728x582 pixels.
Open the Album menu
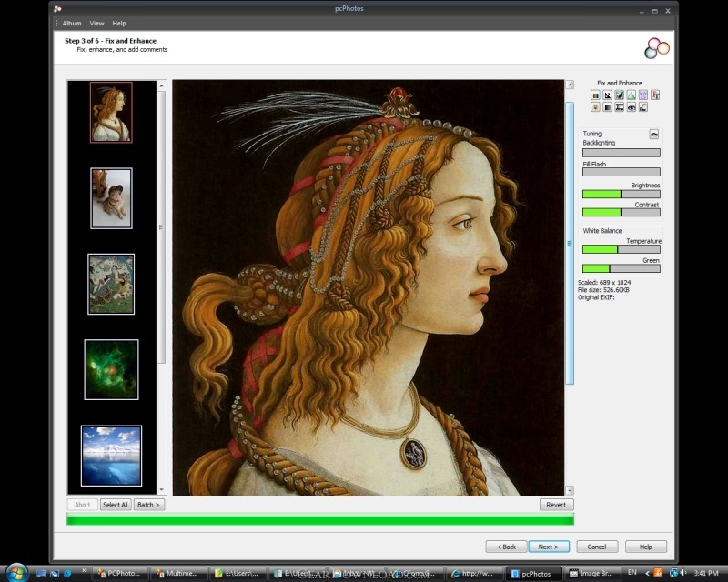[x=72, y=24]
